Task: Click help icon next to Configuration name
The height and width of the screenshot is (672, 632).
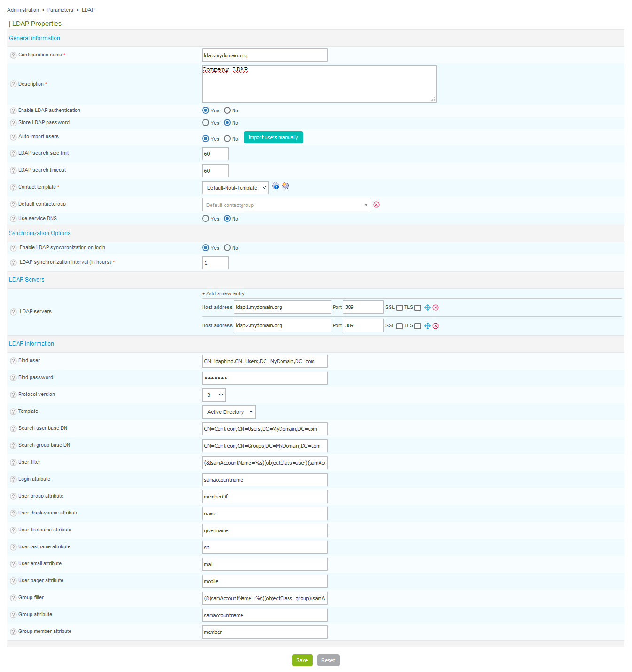Action: pyautogui.click(x=13, y=55)
